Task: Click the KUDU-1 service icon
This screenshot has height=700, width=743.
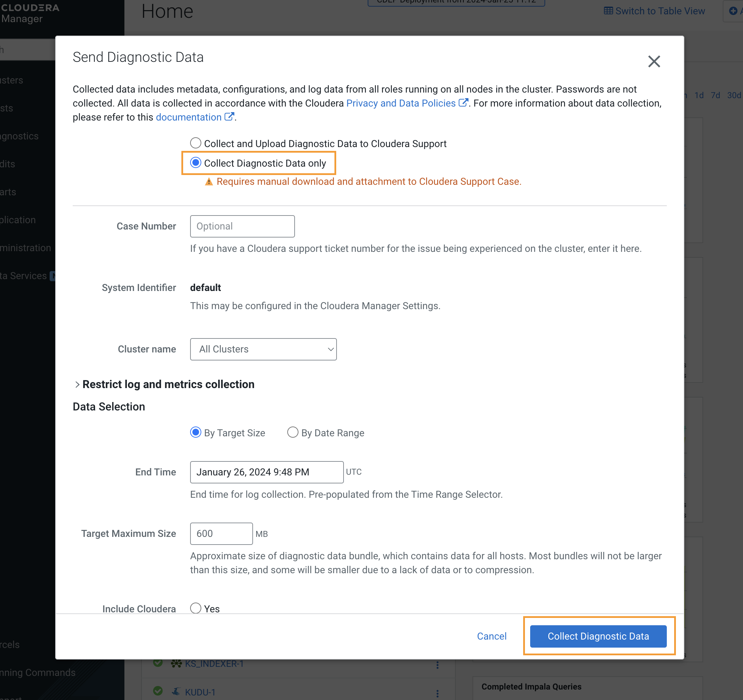Action: [176, 692]
